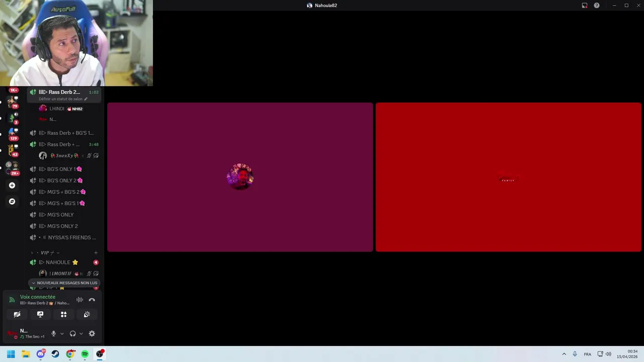Open Steam from the taskbar

55,354
